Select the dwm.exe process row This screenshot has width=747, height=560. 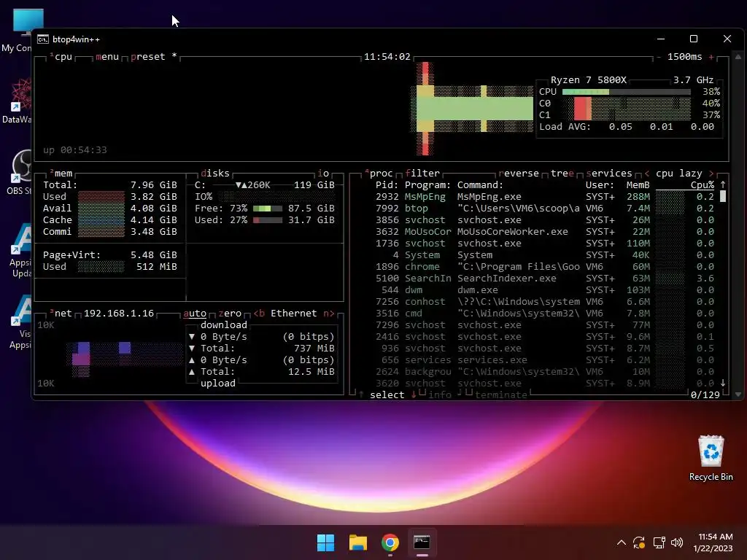544,290
